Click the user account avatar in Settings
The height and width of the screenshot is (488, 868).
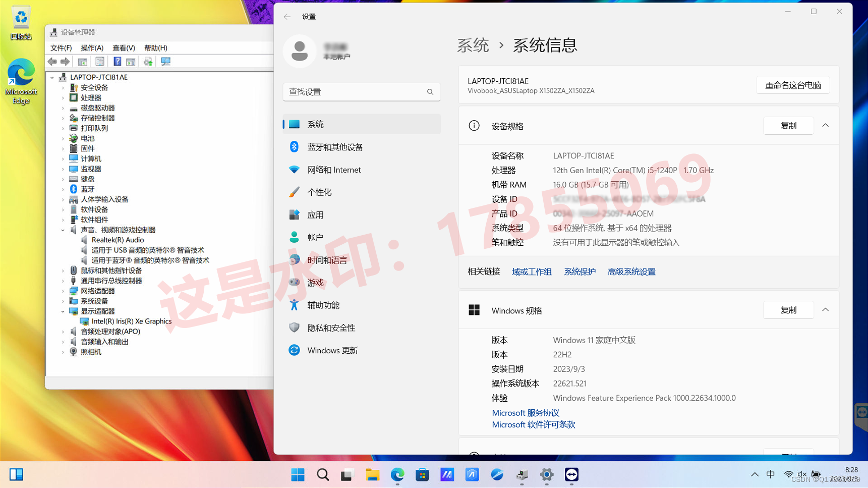(300, 51)
